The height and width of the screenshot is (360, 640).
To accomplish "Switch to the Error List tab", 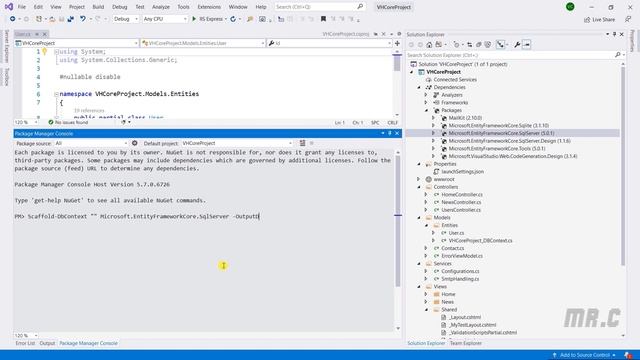I will coord(25,343).
